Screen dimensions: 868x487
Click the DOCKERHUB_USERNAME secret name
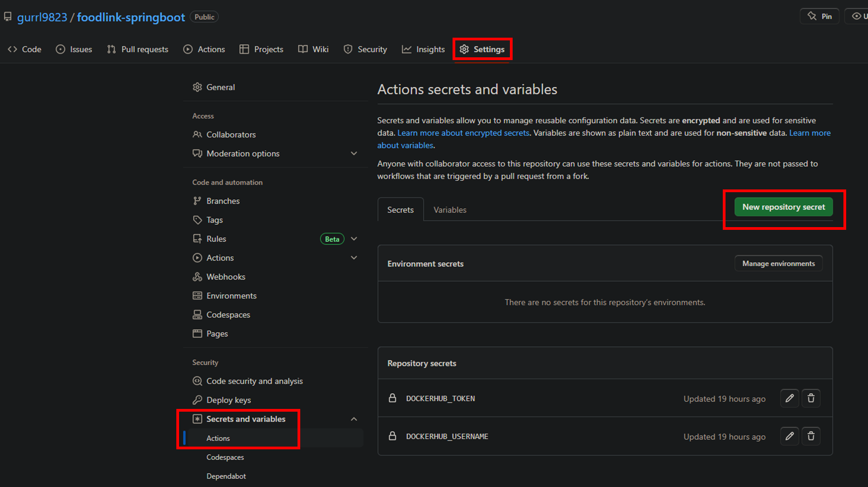pyautogui.click(x=447, y=436)
